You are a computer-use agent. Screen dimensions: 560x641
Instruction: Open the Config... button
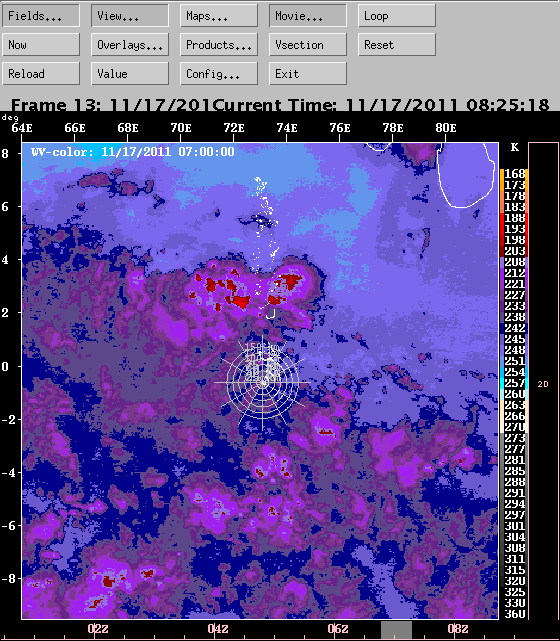(x=219, y=74)
